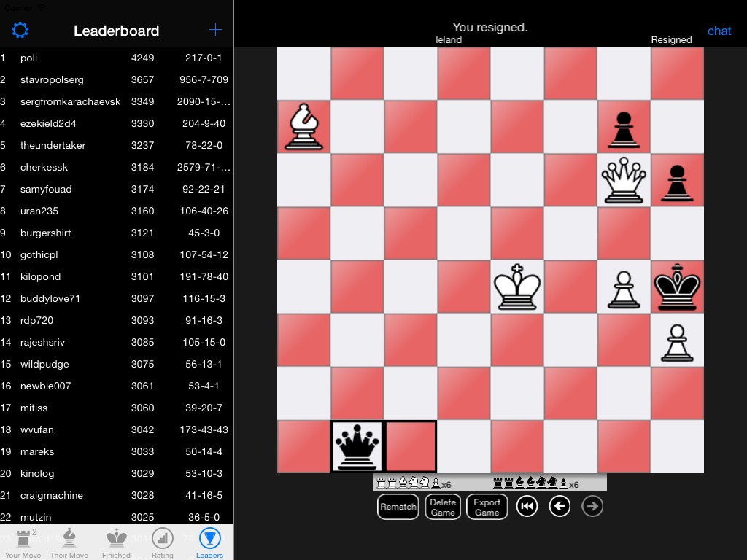Open leaderboard entry wvufan
This screenshot has width=747, height=560.
pos(117,430)
